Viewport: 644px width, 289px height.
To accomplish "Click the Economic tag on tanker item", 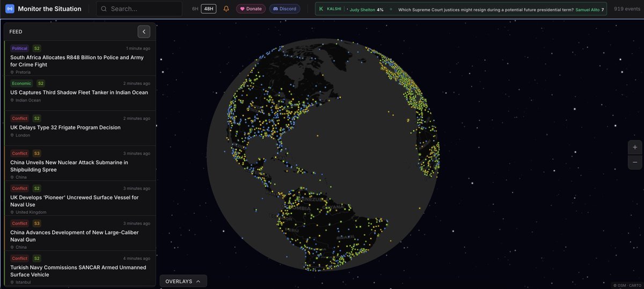I will [21, 83].
